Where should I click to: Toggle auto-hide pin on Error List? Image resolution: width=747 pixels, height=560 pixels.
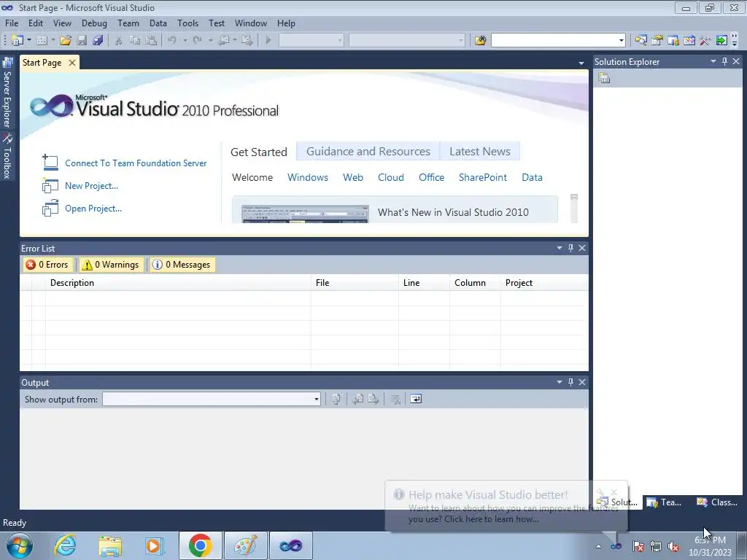point(570,248)
